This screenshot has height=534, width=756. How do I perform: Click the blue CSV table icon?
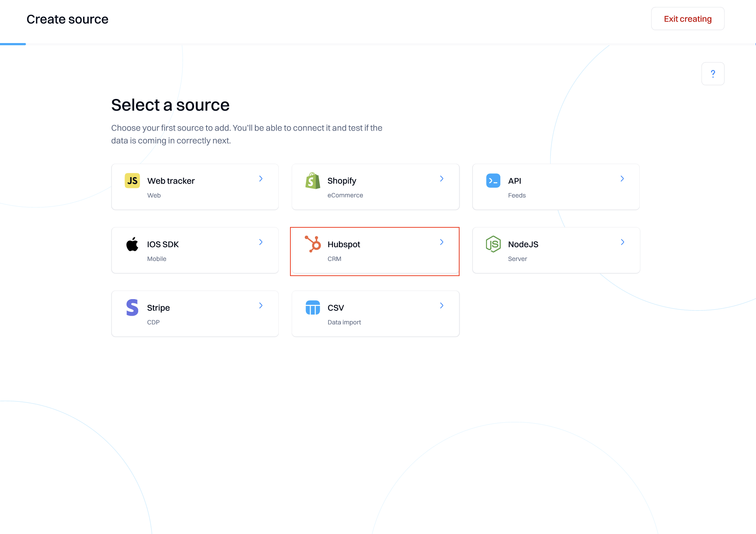click(x=313, y=307)
